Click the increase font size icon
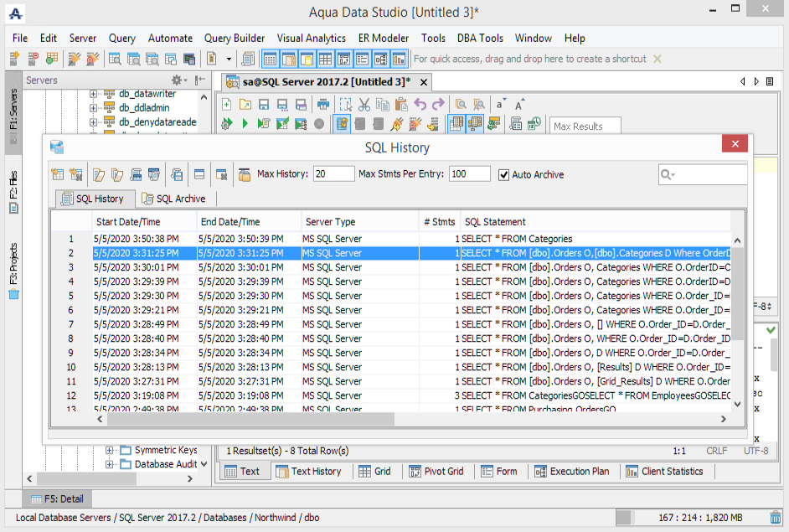The image size is (789, 532). tap(520, 105)
